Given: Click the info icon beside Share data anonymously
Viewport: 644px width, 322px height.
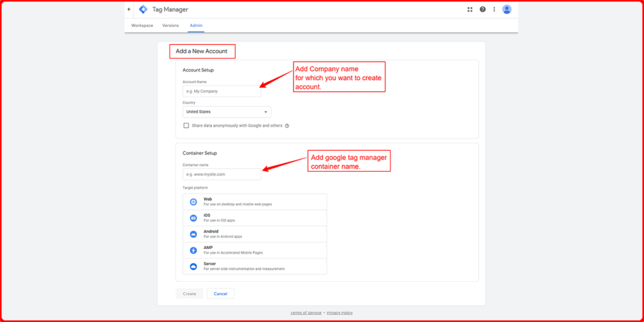Looking at the screenshot, I should [x=287, y=126].
